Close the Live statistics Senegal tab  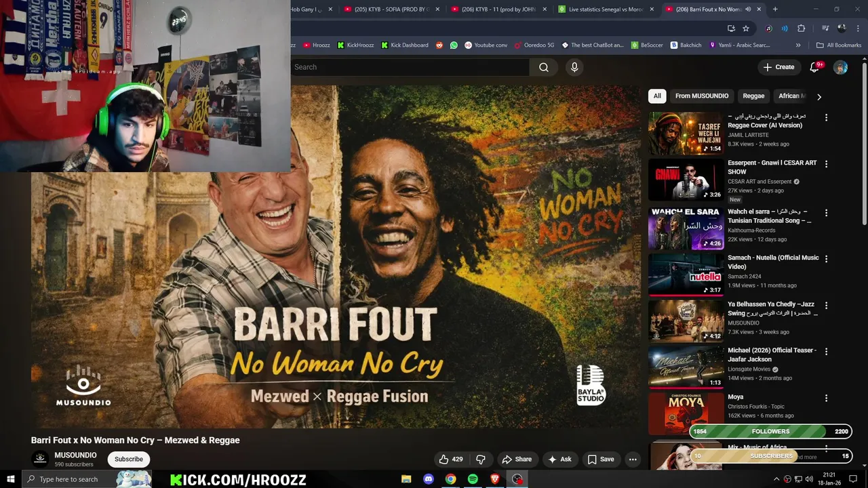652,9
